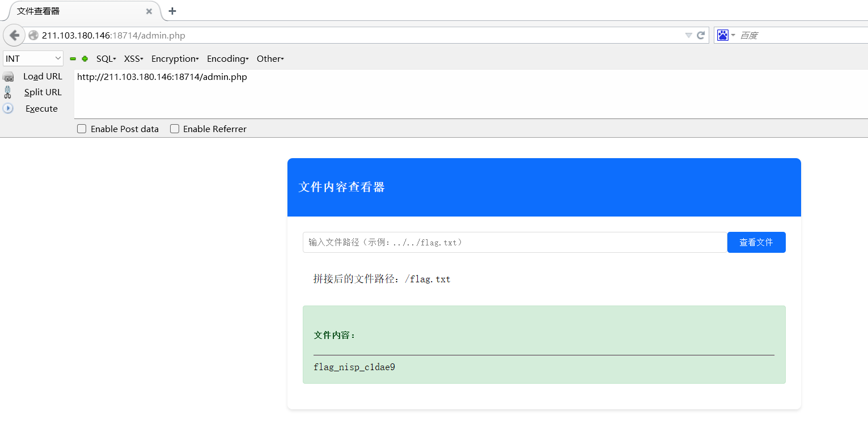Click the Baidu paw icon
868x441 pixels.
(722, 35)
